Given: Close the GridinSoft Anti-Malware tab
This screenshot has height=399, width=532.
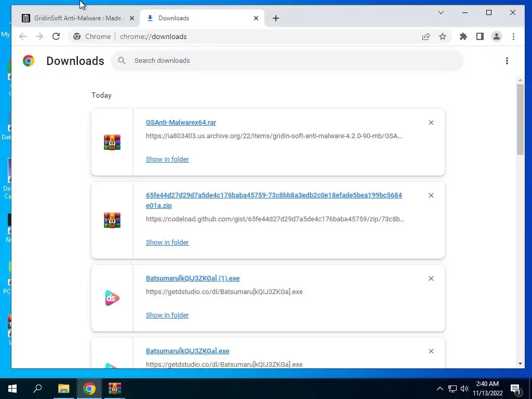Looking at the screenshot, I should coord(132,18).
